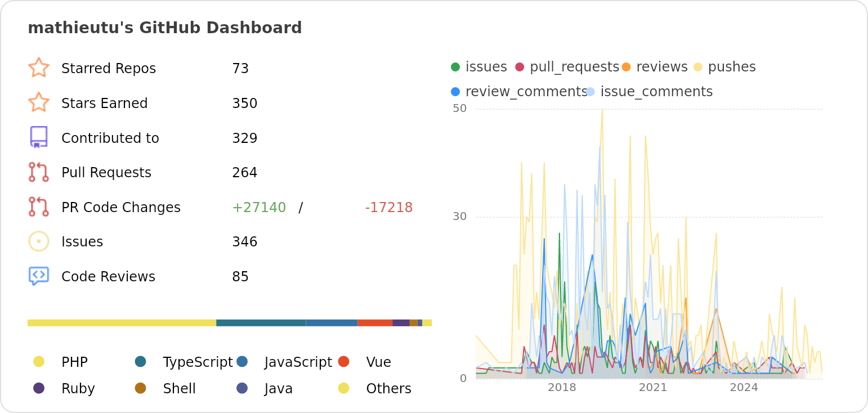868x413 pixels.
Task: Click the pull_requests legend label
Action: point(575,67)
